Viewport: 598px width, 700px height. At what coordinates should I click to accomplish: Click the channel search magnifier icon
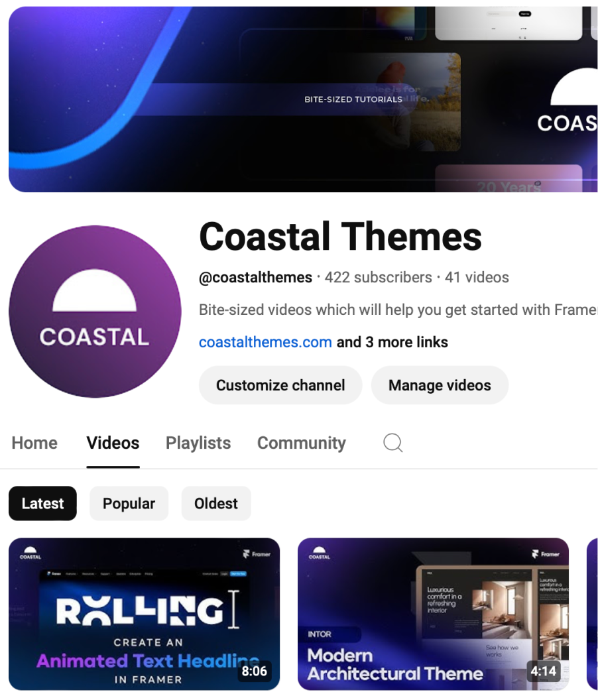click(x=393, y=443)
